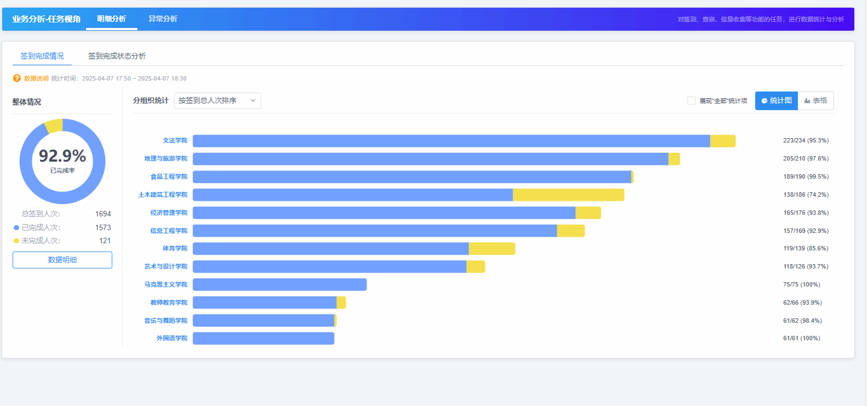Click the pie chart icon in 统计图
This screenshot has height=406, width=868.
(x=764, y=101)
